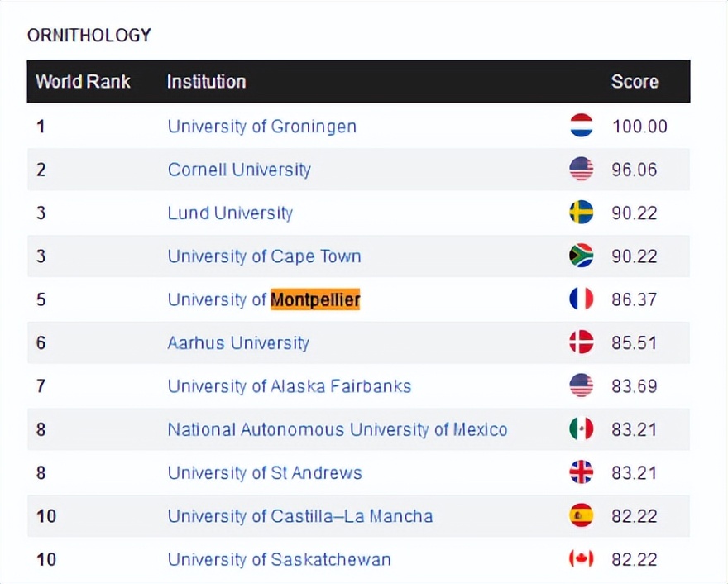Open the Lund University link
Viewport: 728px width, 584px height.
pyautogui.click(x=230, y=213)
